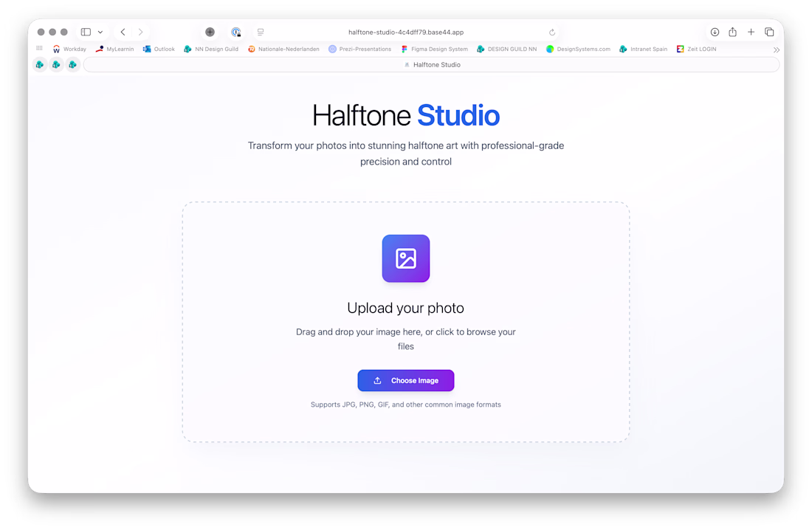Open the Zeit LOGIN bookmark

pyautogui.click(x=697, y=49)
